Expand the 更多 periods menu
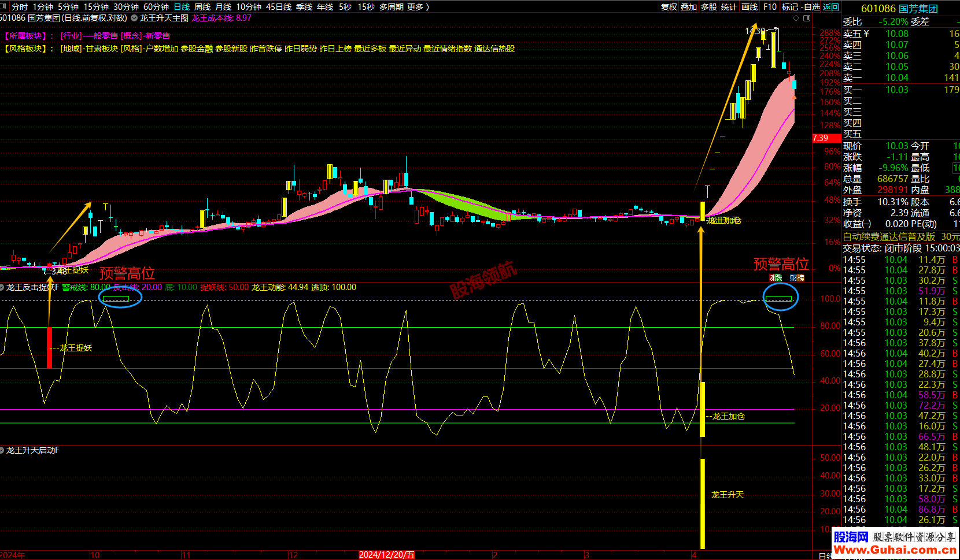The image size is (960, 560). (x=418, y=7)
